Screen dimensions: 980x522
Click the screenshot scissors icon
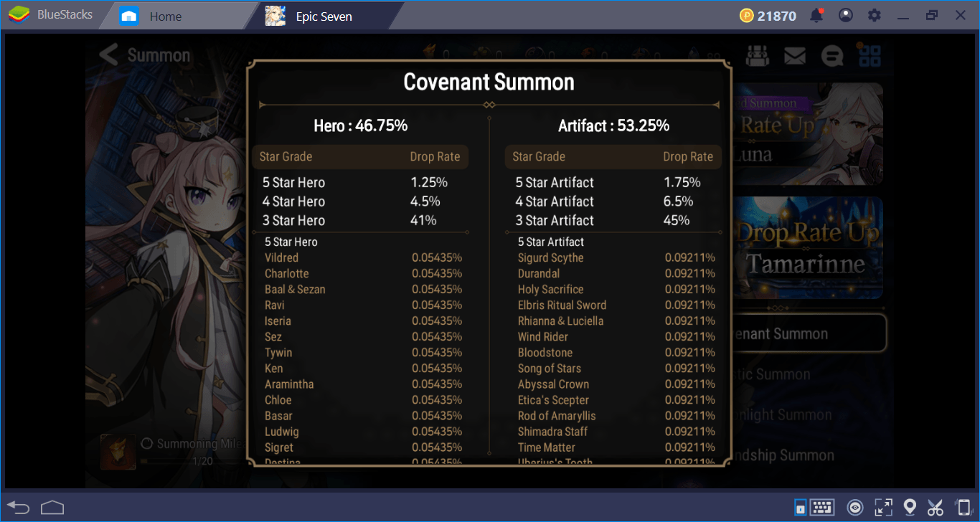[x=935, y=508]
